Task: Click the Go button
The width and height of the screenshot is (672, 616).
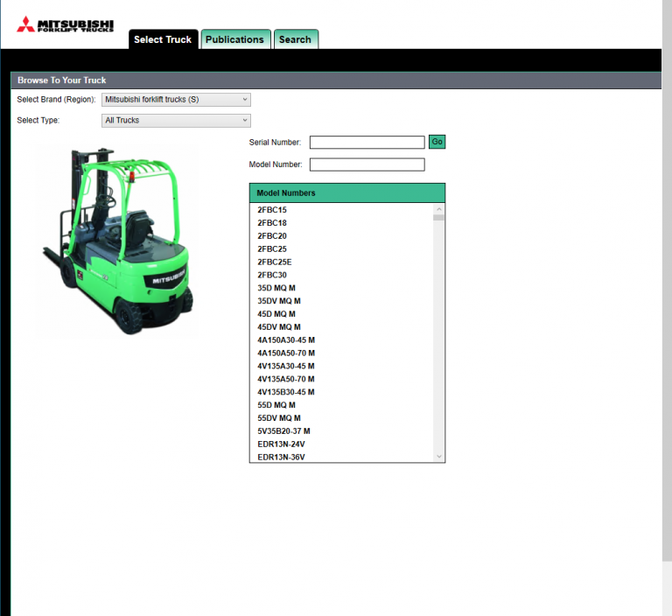Action: (437, 142)
